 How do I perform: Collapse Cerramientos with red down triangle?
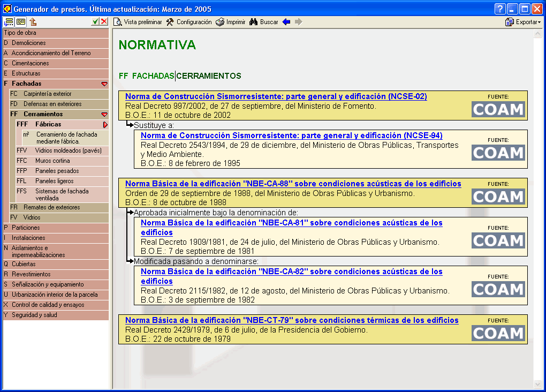tap(104, 114)
